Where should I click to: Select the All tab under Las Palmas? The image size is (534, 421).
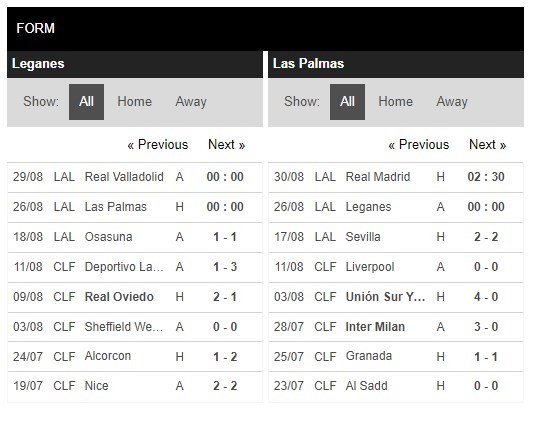coord(347,102)
